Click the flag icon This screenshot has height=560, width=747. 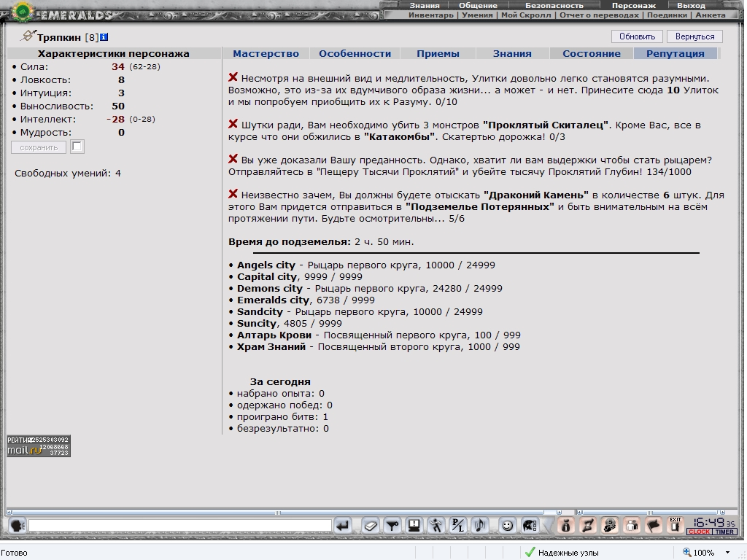pyautogui.click(x=654, y=526)
